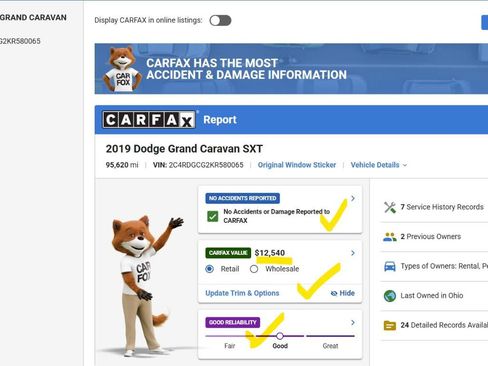The height and width of the screenshot is (366, 488).
Task: Click the Great label on reliability scale
Action: pos(330,346)
